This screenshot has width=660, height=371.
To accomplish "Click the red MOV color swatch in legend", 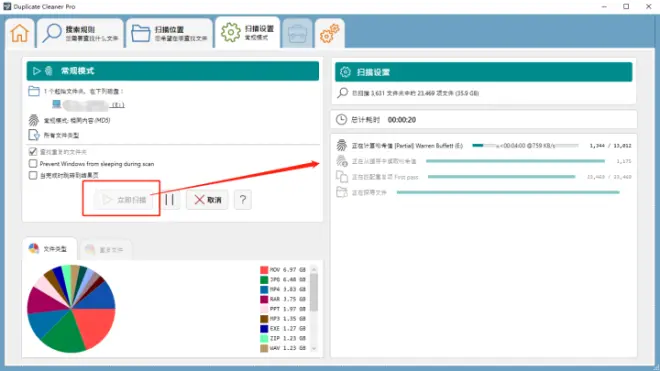I will [264, 270].
